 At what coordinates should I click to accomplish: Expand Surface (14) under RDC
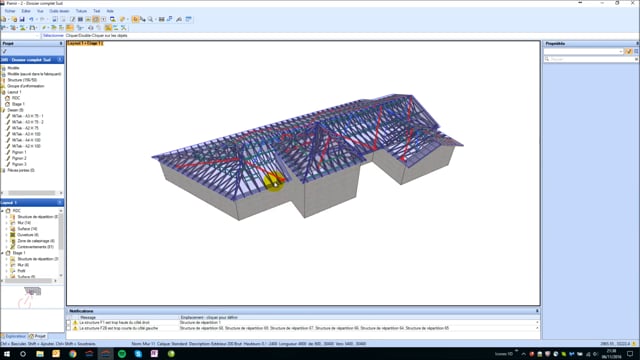coord(7,229)
